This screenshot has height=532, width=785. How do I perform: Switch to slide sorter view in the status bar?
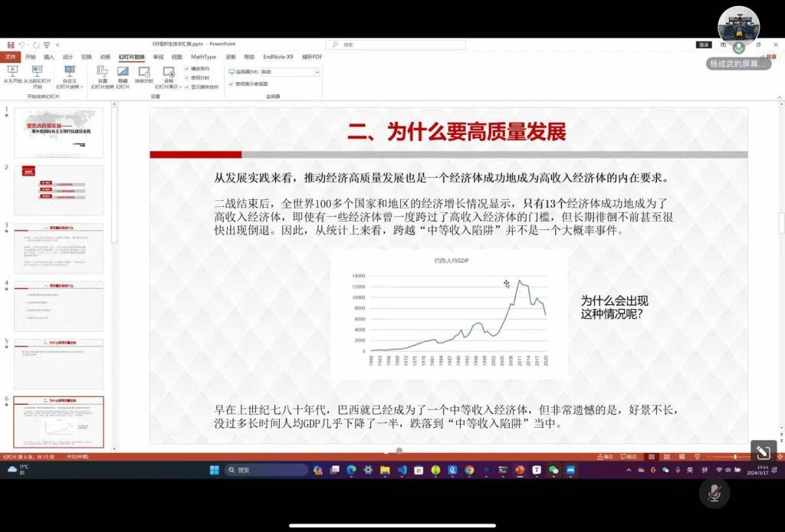[x=666, y=456]
